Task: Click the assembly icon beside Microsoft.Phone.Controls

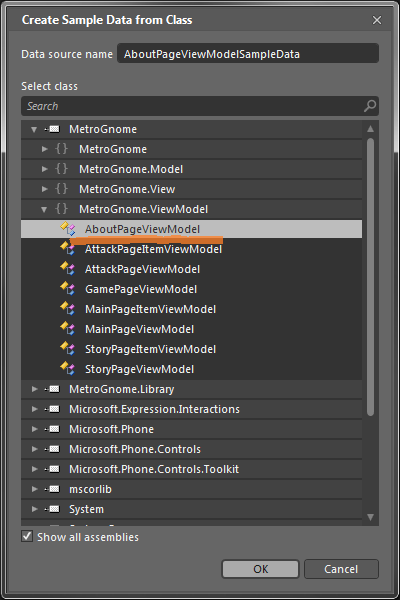Action: (x=52, y=449)
